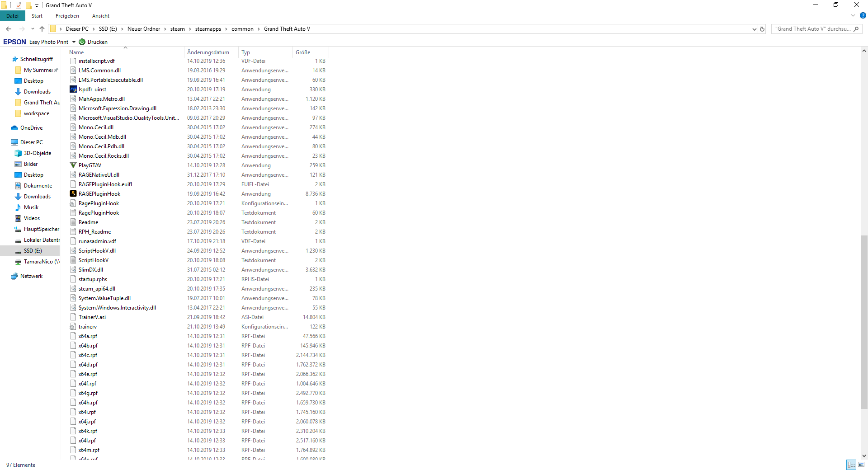Click the Drucken printer icon
The height and width of the screenshot is (470, 868).
[82, 42]
